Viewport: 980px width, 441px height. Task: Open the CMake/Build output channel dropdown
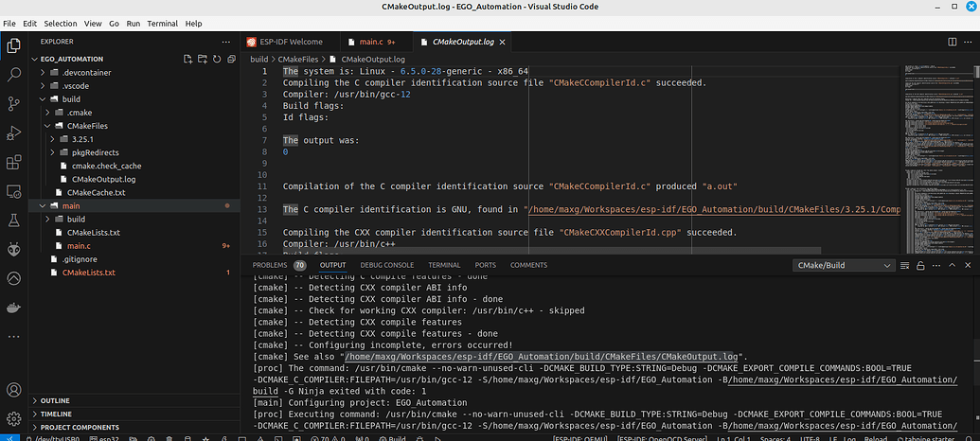[843, 267]
